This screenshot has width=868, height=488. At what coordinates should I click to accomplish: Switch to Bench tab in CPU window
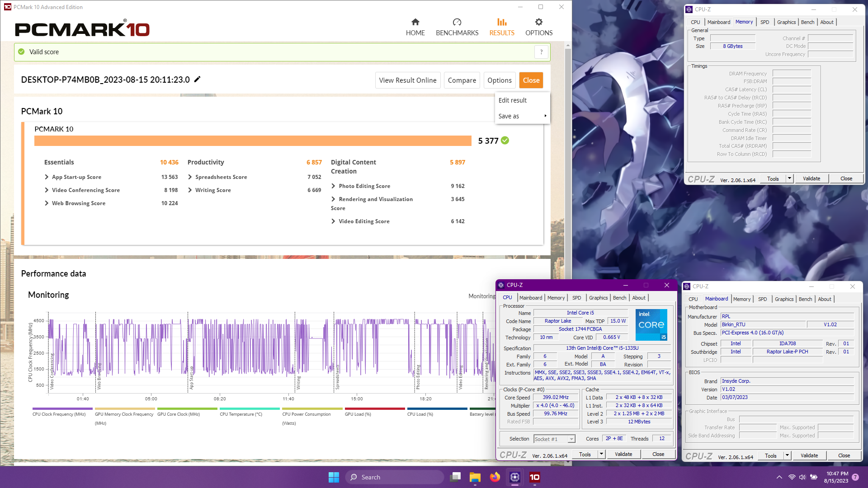[x=619, y=298]
